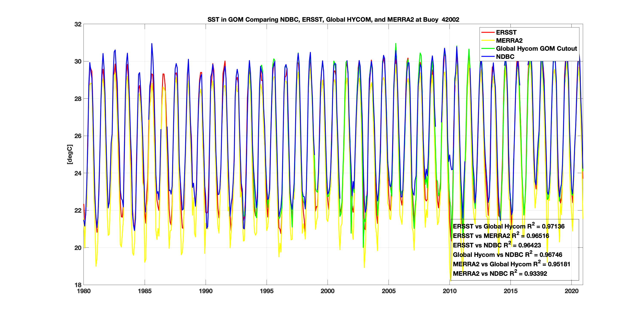
Task: Click the ERSST vs NDBC R² annotation line
Action: pos(497,245)
